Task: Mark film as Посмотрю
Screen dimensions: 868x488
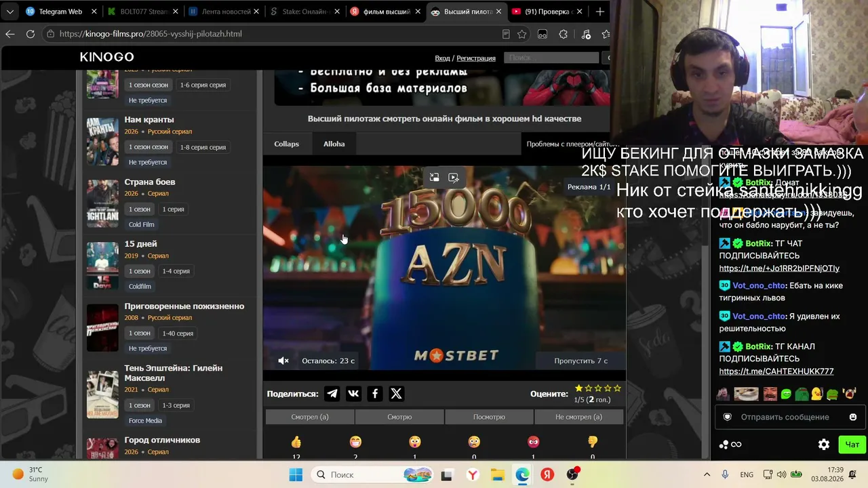Action: tap(489, 417)
